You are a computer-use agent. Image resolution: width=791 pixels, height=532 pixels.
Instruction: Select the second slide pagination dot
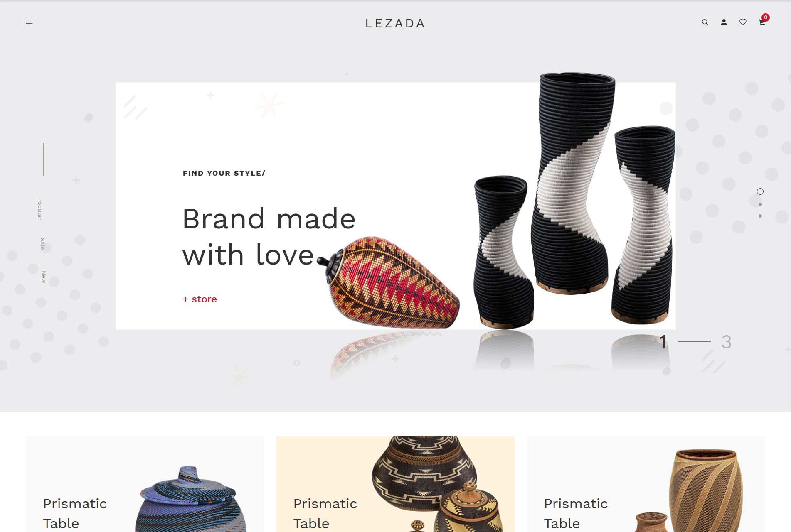(x=760, y=204)
